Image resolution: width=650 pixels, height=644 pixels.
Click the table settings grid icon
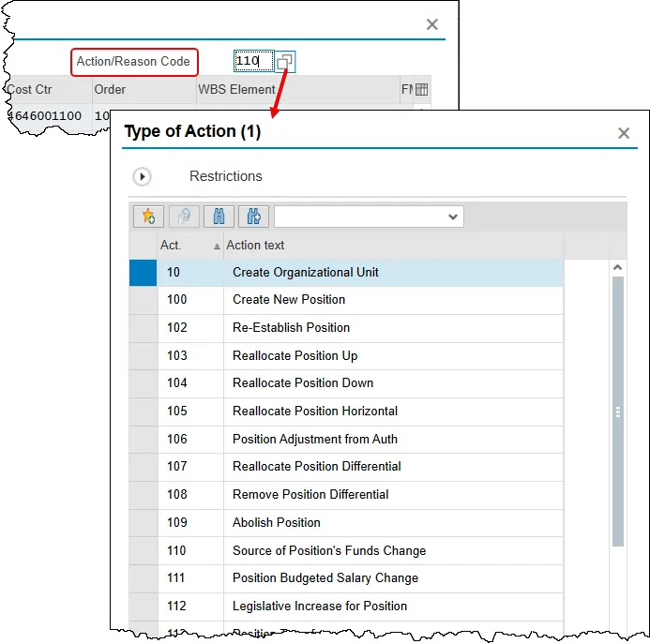pyautogui.click(x=421, y=89)
